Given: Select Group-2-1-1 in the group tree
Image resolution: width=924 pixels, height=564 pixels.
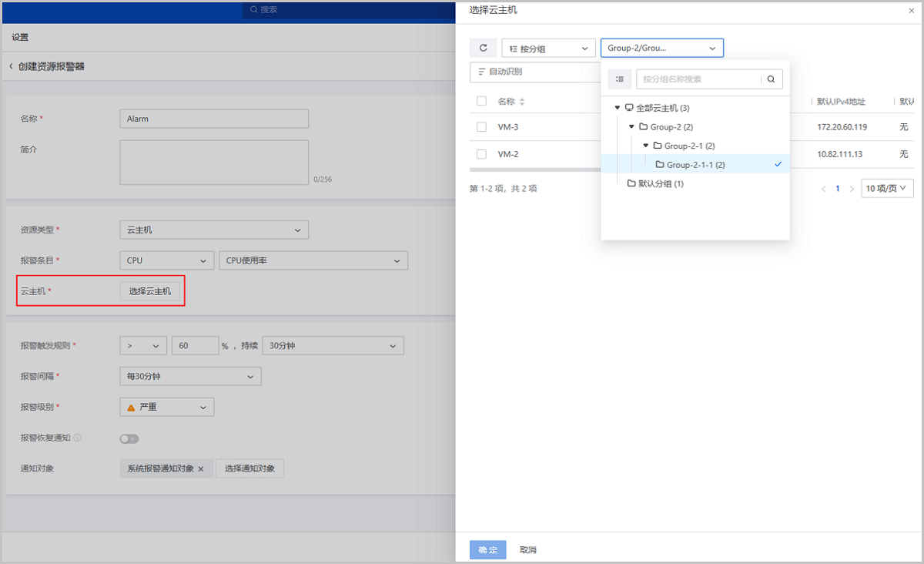Looking at the screenshot, I should tap(695, 164).
